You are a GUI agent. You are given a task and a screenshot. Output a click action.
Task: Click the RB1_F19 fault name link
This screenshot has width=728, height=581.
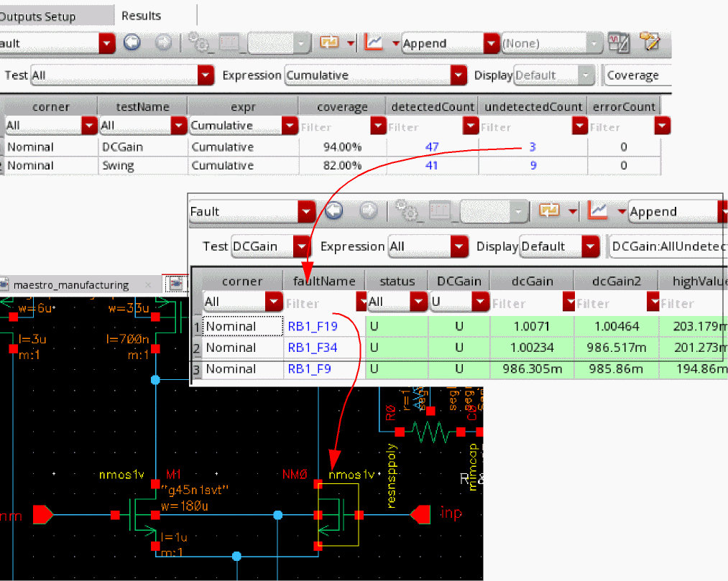313,327
